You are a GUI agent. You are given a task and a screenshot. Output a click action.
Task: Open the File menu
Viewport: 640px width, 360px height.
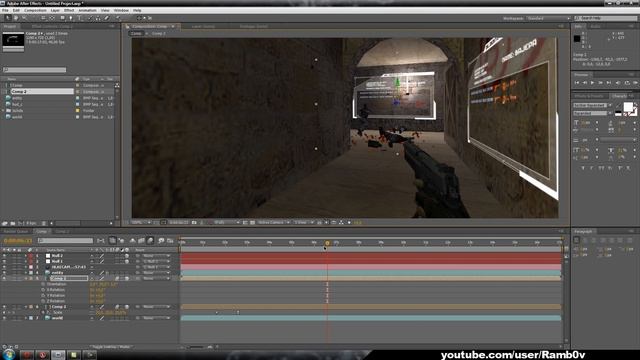[x=5, y=10]
